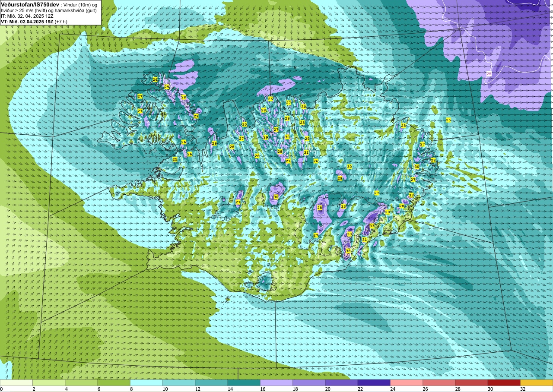This screenshot has width=553, height=392.
Task: Select the 2–4 m/s light green legend swatch
Action: pyautogui.click(x=49, y=383)
